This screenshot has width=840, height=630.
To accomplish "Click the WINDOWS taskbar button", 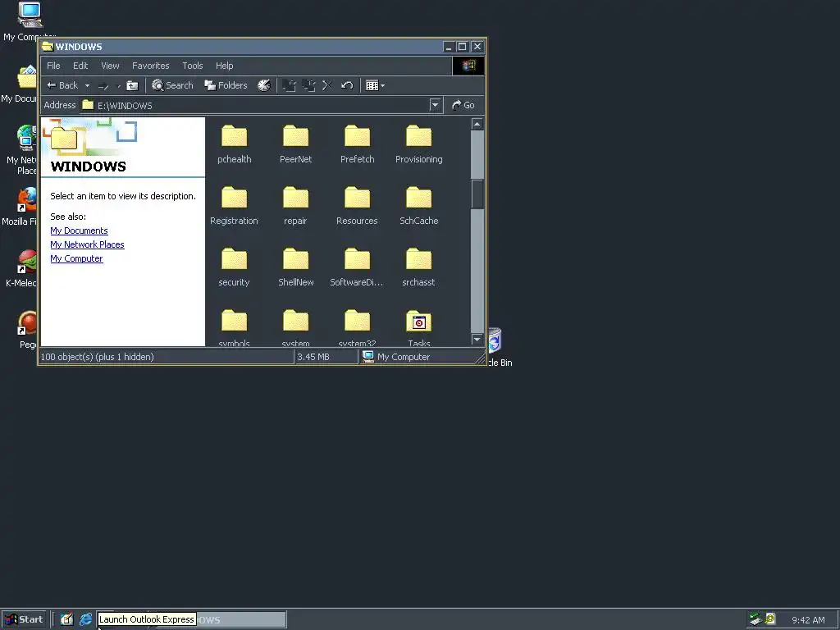I will coord(241,620).
